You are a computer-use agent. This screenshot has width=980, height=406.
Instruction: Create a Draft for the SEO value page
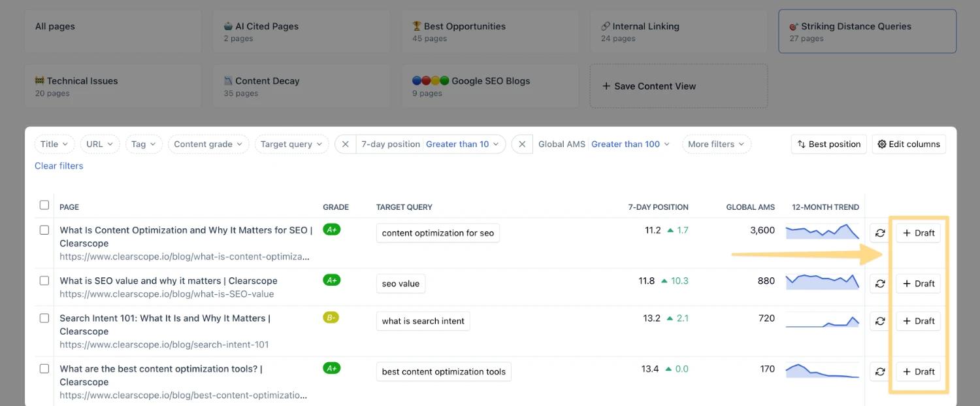918,284
